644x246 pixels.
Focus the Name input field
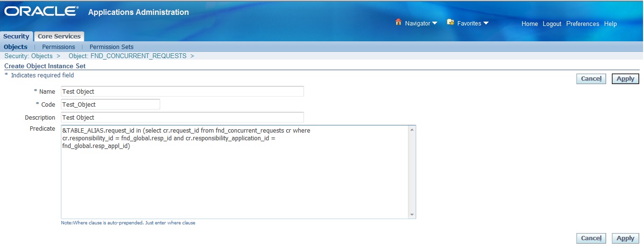182,91
